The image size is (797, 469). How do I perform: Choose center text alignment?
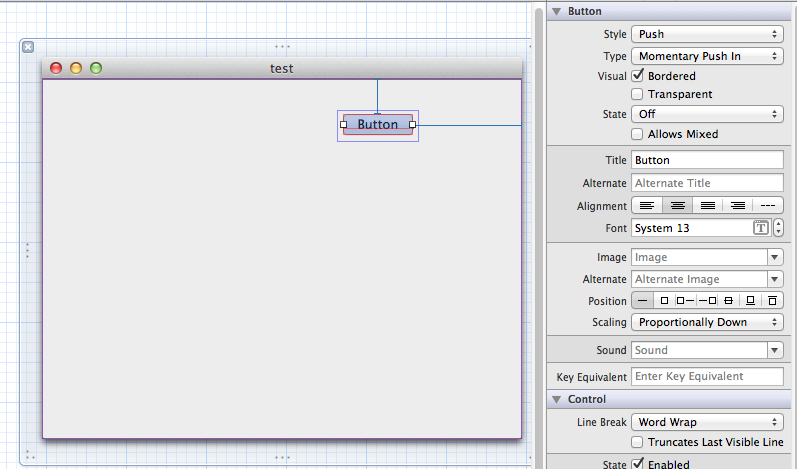point(677,206)
